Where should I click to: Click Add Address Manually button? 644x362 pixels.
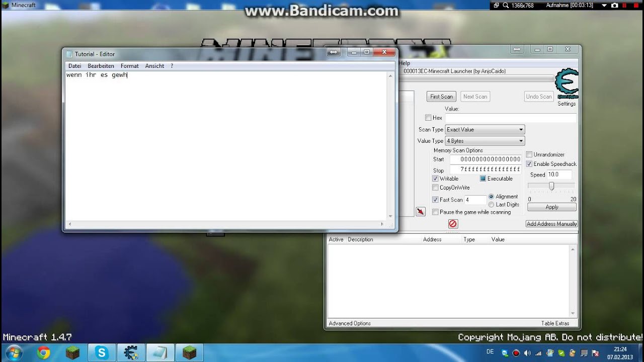tap(552, 224)
